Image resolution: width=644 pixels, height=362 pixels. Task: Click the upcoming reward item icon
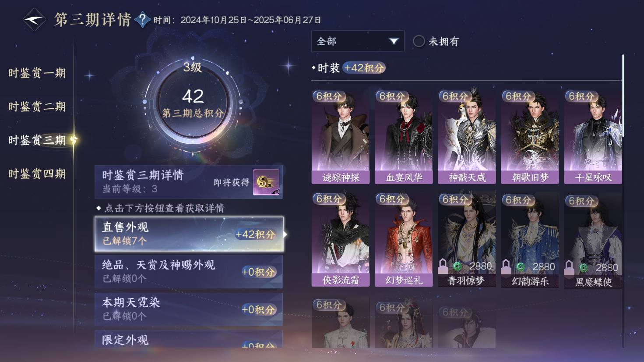pos(266,182)
